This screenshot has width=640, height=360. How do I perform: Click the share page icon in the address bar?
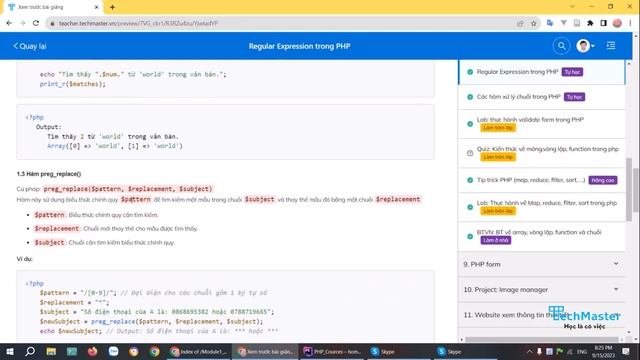520,24
